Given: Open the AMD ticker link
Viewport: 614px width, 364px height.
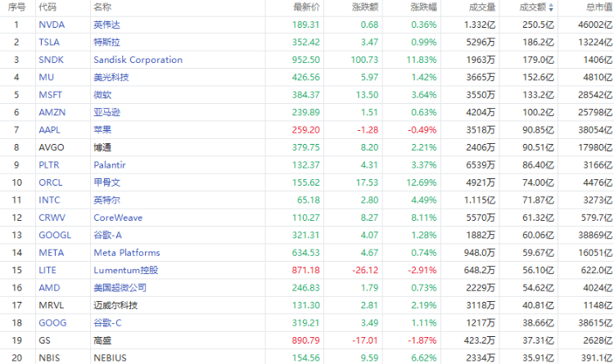Looking at the screenshot, I should tap(49, 288).
